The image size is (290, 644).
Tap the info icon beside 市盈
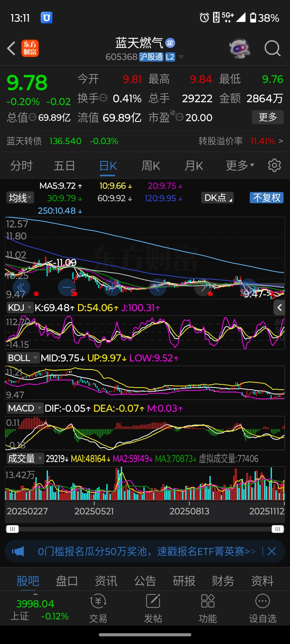tap(180, 118)
